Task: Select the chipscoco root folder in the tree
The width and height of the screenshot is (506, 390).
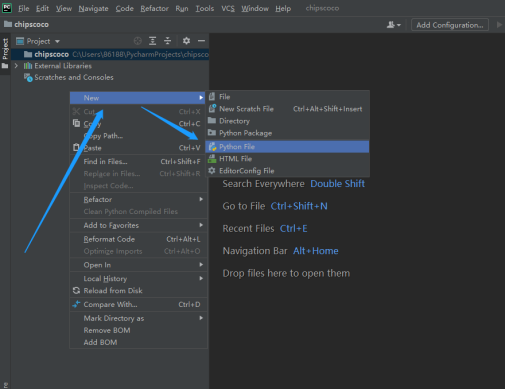Action: coord(51,54)
